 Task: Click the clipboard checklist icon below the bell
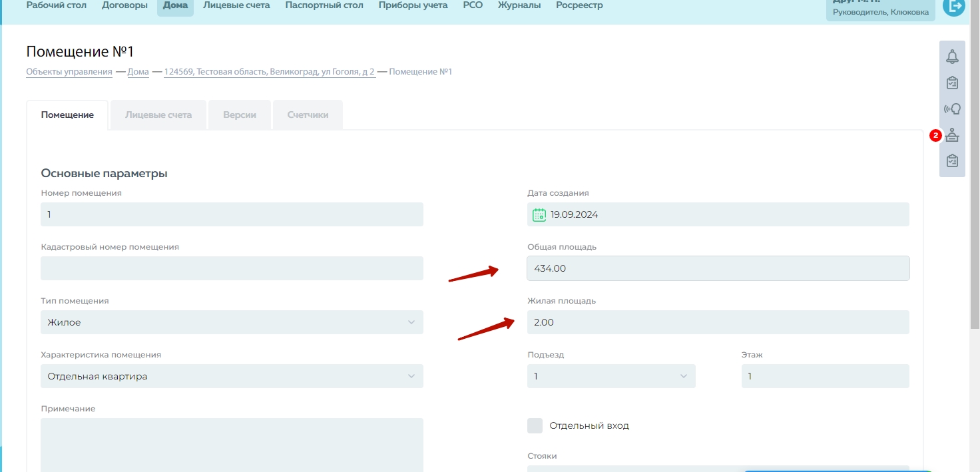[x=952, y=83]
